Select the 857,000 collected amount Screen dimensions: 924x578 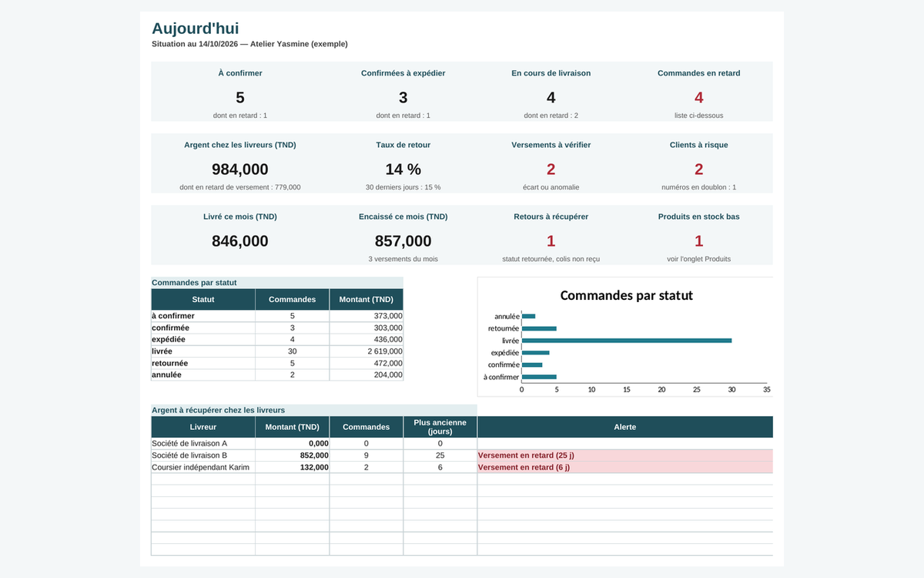click(403, 241)
